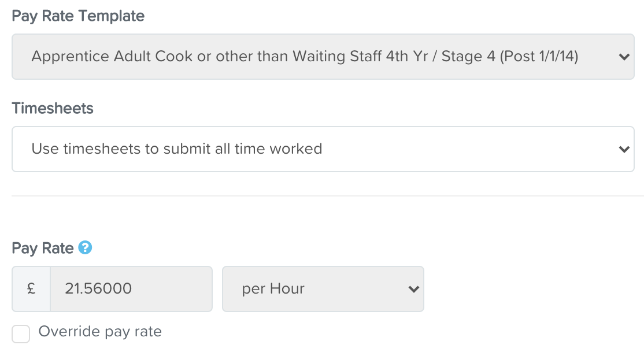Image resolution: width=644 pixels, height=356 pixels.
Task: Choose 'Use timesheets to submit all time worked'
Action: 176,149
